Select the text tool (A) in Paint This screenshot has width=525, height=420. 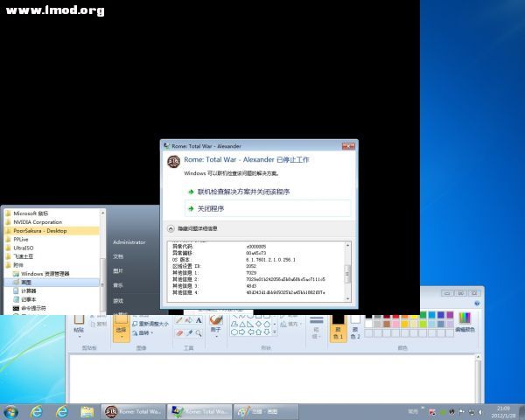(199, 320)
